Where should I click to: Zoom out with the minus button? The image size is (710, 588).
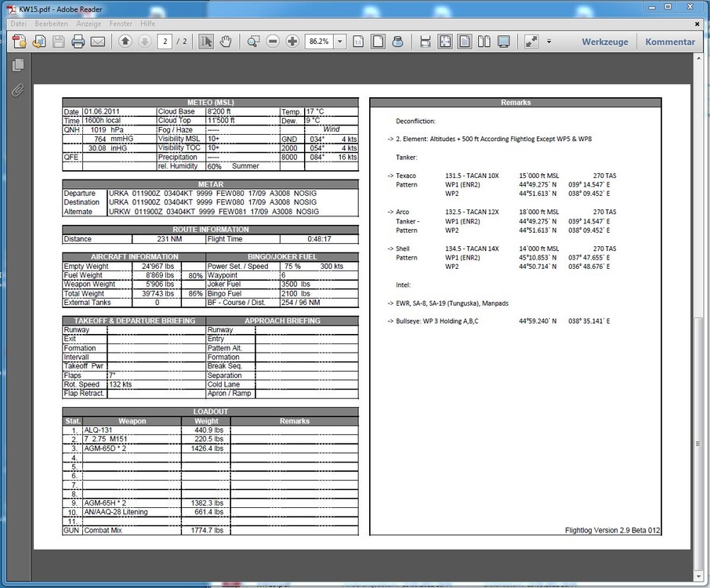(273, 42)
